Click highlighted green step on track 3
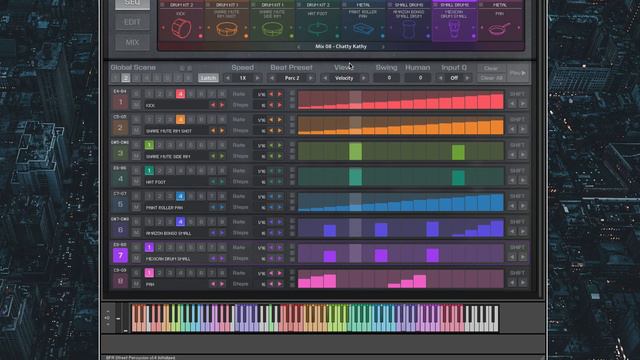The image size is (640, 360). (x=356, y=151)
